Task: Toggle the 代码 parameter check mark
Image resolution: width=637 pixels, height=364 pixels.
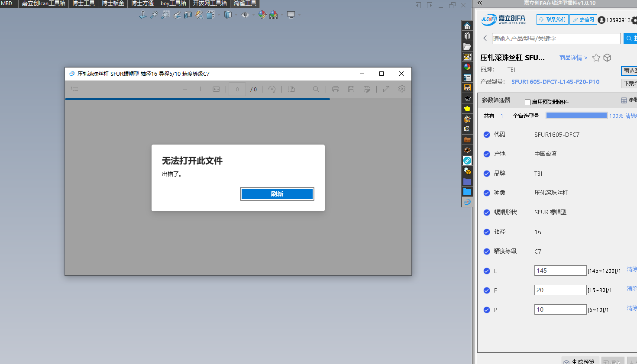Action: tap(487, 135)
